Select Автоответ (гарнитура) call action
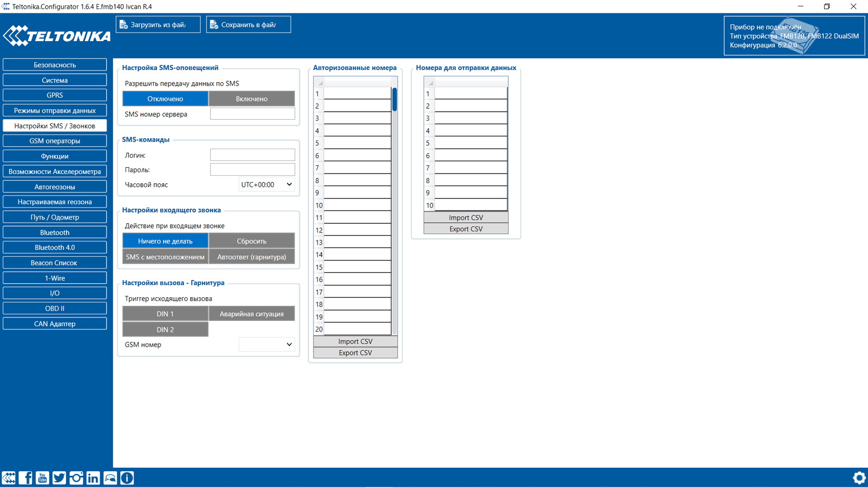 coord(252,257)
